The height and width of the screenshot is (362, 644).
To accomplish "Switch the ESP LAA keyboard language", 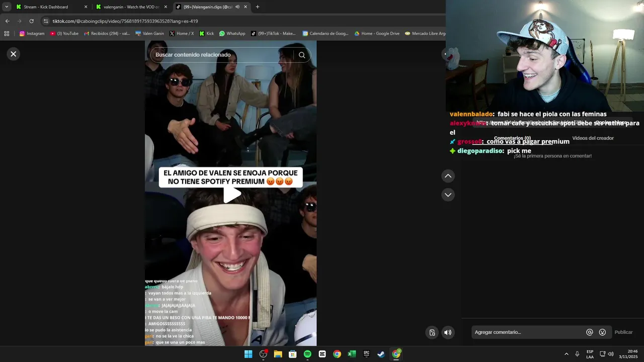I will click(x=590, y=354).
